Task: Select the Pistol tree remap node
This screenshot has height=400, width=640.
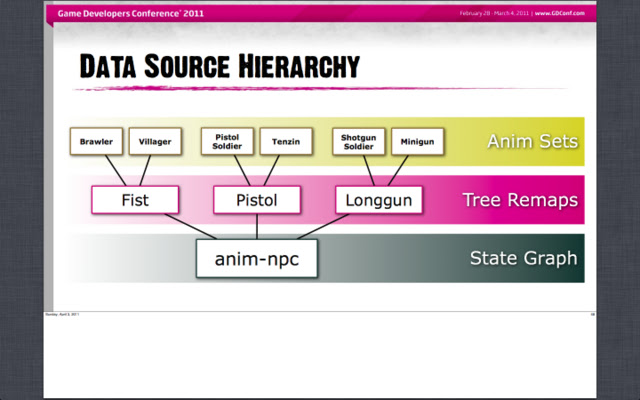Action: [x=257, y=200]
